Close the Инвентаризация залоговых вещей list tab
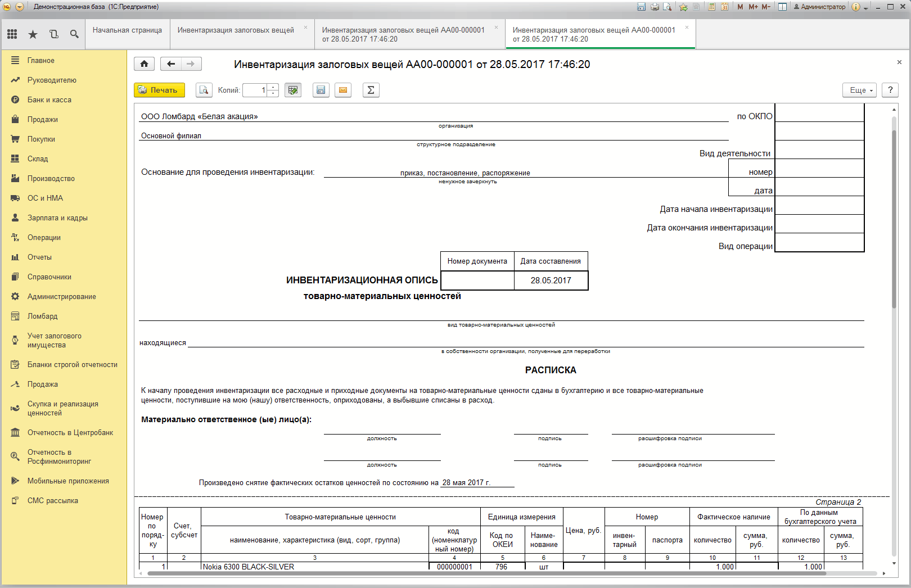The height and width of the screenshot is (588, 911). tap(306, 27)
